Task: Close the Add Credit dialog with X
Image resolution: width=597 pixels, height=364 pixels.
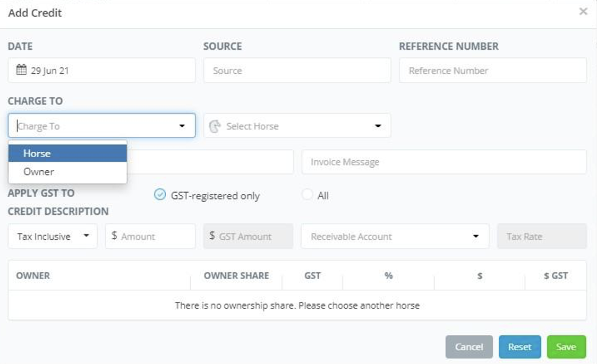Action: pos(583,11)
